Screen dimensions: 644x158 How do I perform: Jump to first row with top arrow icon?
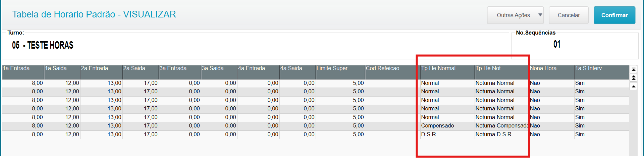click(633, 69)
